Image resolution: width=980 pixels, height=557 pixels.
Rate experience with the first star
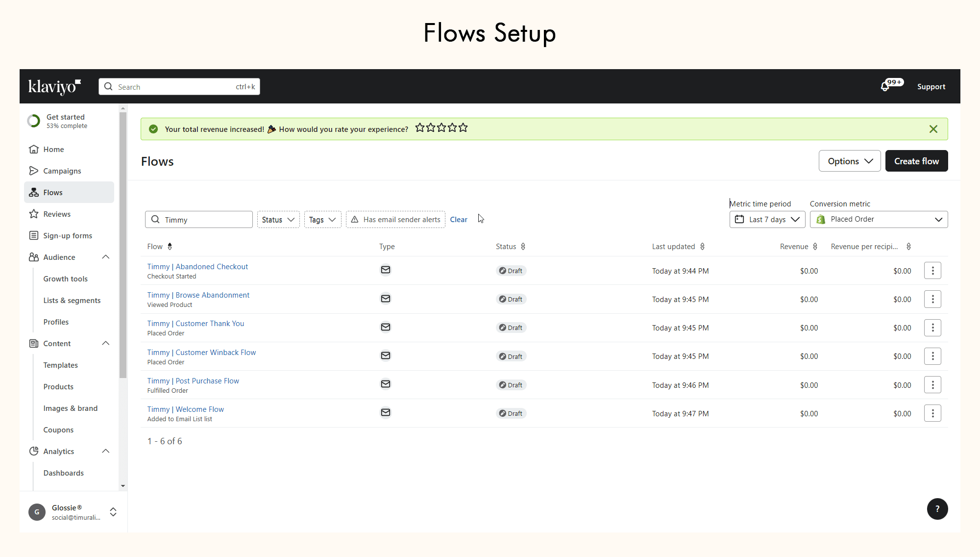pos(420,128)
